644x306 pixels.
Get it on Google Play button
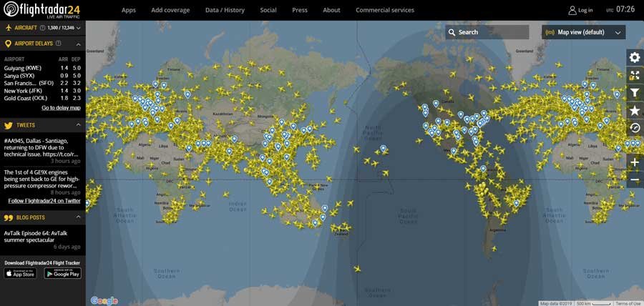pos(62,274)
